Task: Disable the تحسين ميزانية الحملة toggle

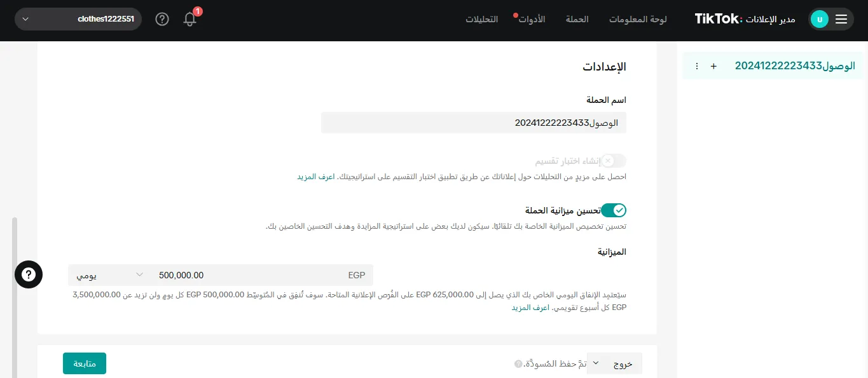Action: point(614,210)
